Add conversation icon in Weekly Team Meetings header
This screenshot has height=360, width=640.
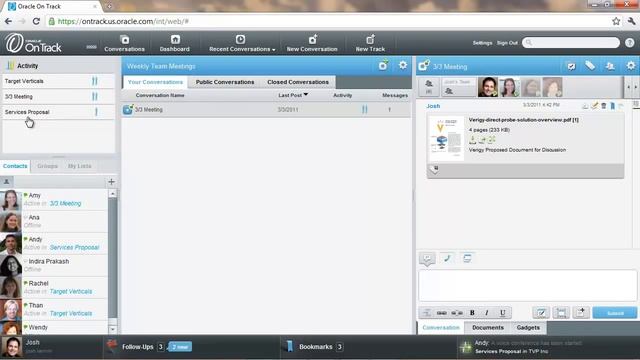tap(383, 66)
